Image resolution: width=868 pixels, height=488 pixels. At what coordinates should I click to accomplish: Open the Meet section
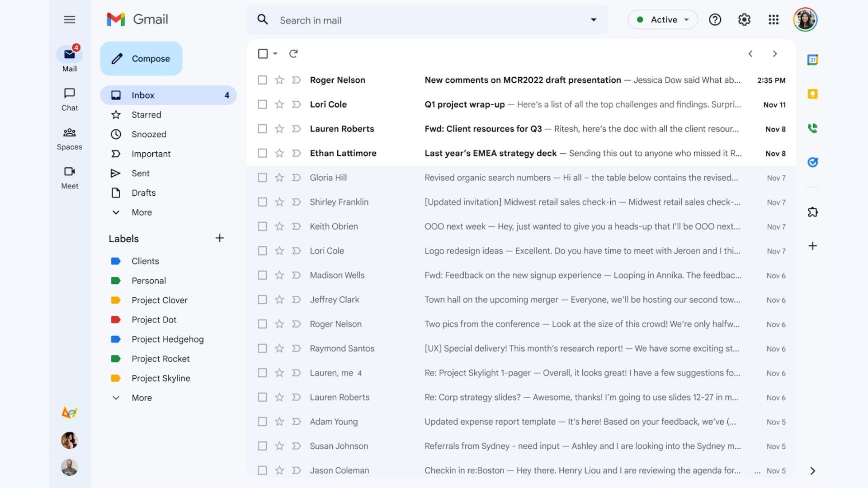pyautogui.click(x=69, y=177)
